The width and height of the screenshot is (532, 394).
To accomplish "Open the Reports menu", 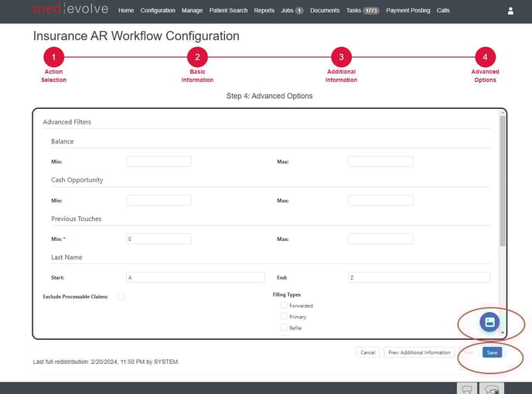I will pyautogui.click(x=264, y=11).
